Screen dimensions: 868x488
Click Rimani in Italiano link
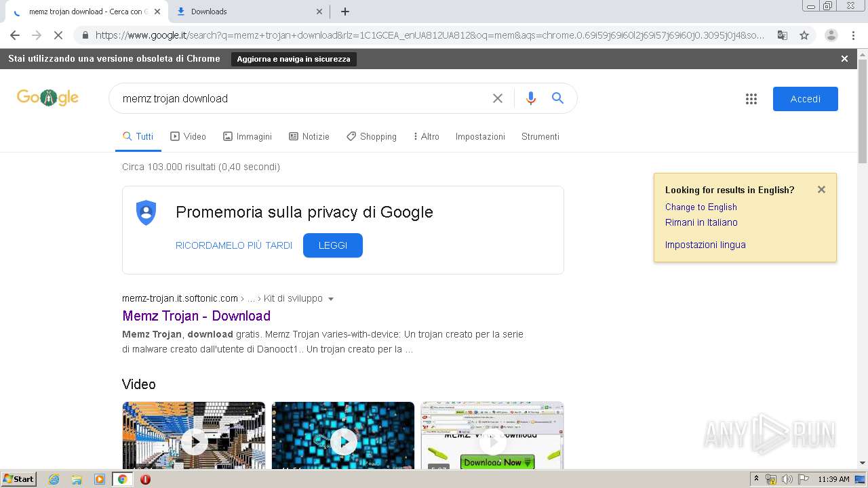(701, 222)
